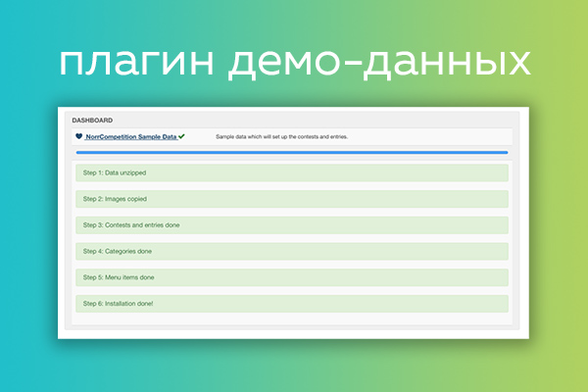Click the blue installation progress bar

(x=292, y=153)
